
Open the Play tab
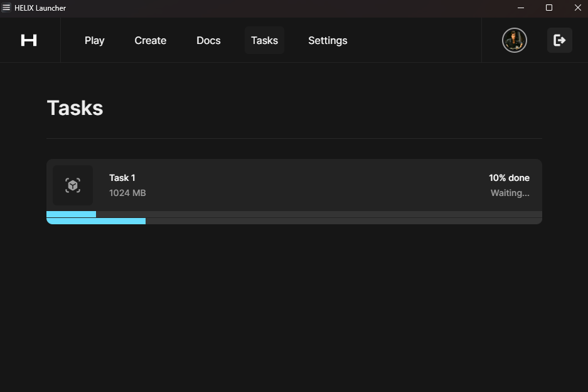(x=94, y=40)
